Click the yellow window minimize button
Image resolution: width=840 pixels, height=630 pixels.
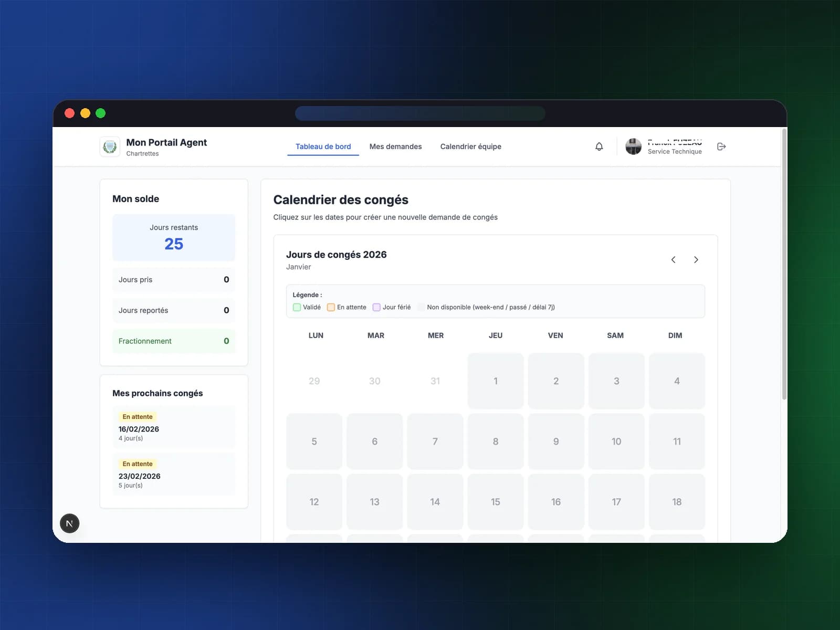(x=85, y=113)
